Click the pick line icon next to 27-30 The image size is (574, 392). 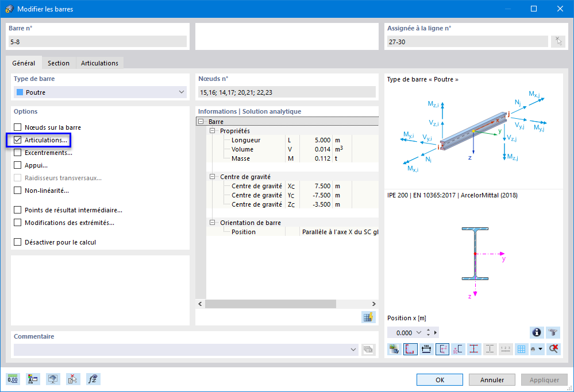point(558,41)
